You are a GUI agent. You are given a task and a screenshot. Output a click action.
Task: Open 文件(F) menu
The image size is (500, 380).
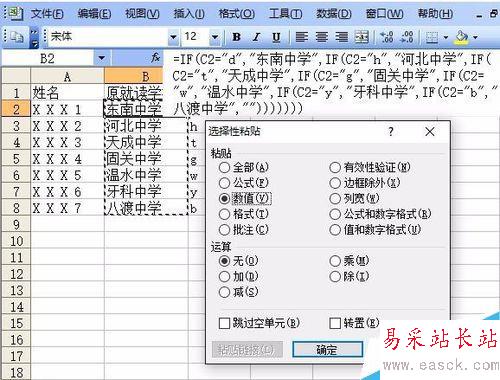click(x=47, y=14)
